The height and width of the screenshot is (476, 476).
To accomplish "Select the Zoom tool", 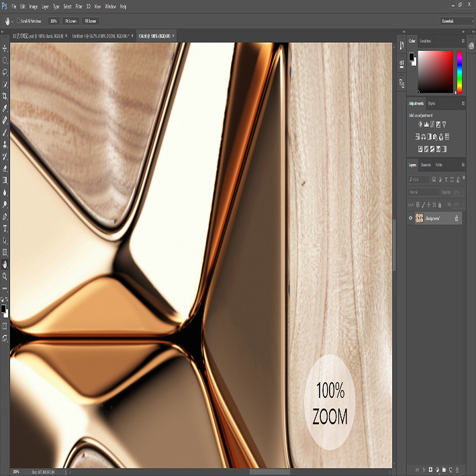I will [5, 276].
